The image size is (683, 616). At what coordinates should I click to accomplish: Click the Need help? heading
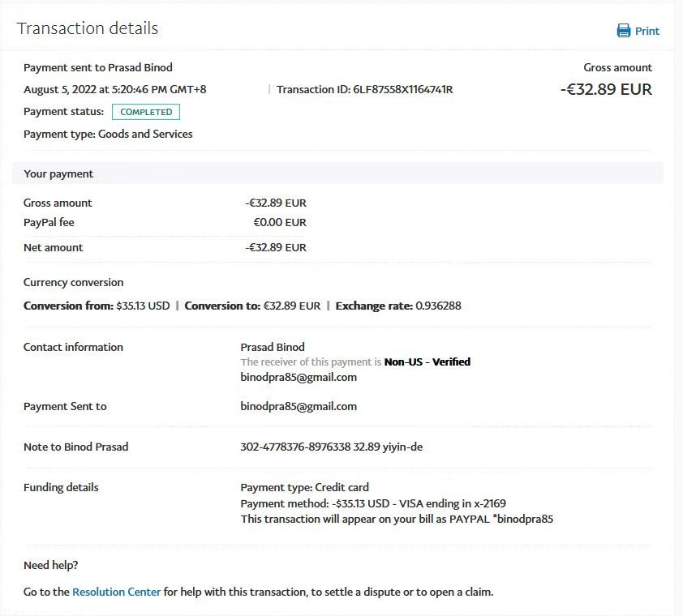tap(50, 565)
